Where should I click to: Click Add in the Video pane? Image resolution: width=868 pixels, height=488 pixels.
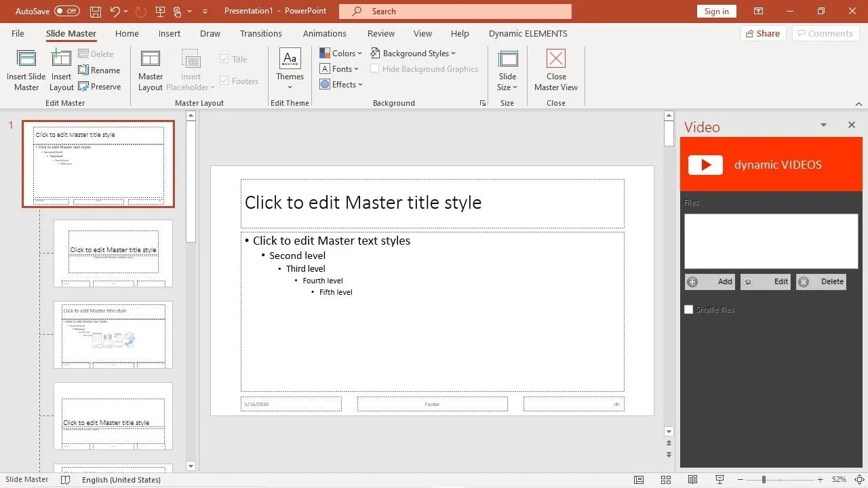(x=710, y=281)
